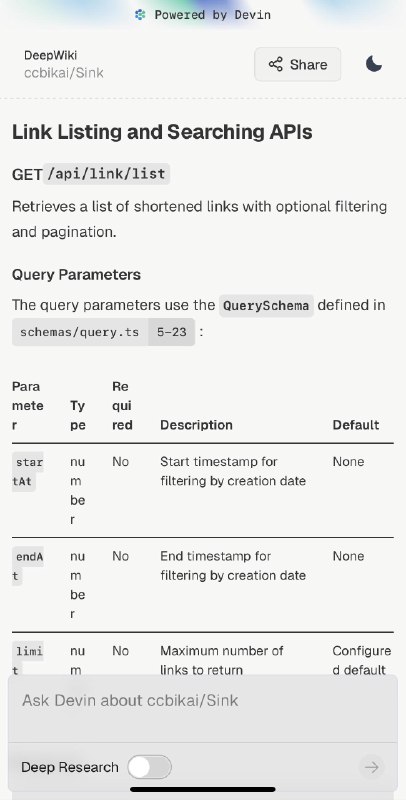Select the /api/link/list code snippet

(107, 173)
